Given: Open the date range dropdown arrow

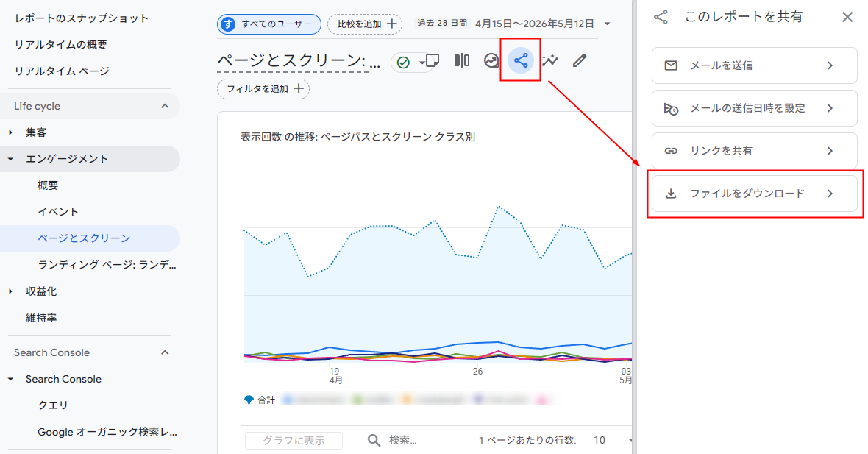Looking at the screenshot, I should tap(608, 24).
